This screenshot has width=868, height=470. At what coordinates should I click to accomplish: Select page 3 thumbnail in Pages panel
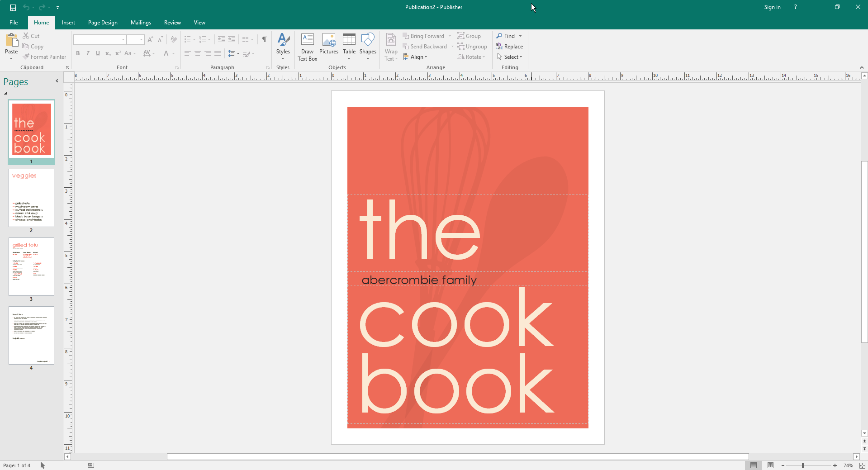31,266
